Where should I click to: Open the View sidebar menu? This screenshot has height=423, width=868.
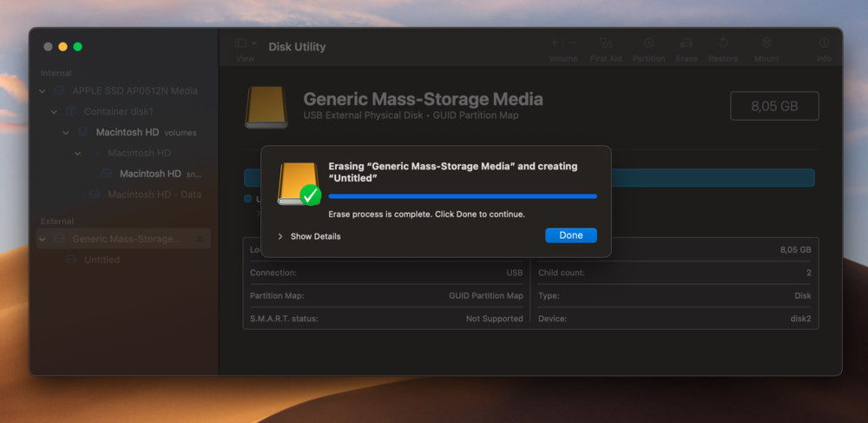244,43
